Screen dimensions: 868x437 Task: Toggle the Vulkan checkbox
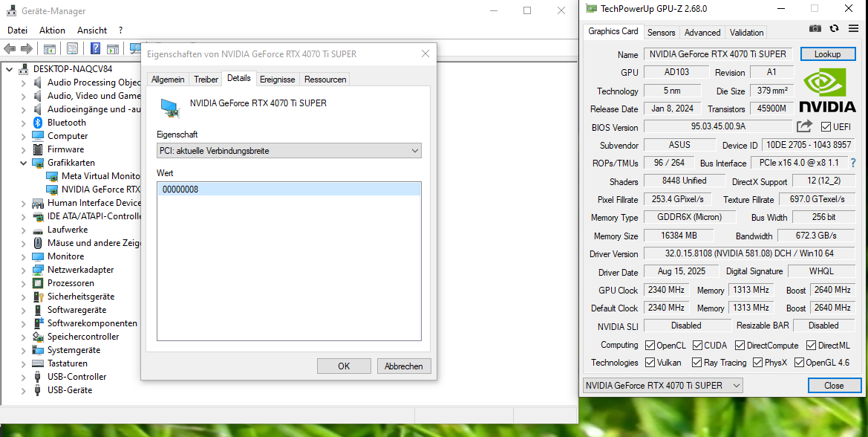(x=650, y=363)
